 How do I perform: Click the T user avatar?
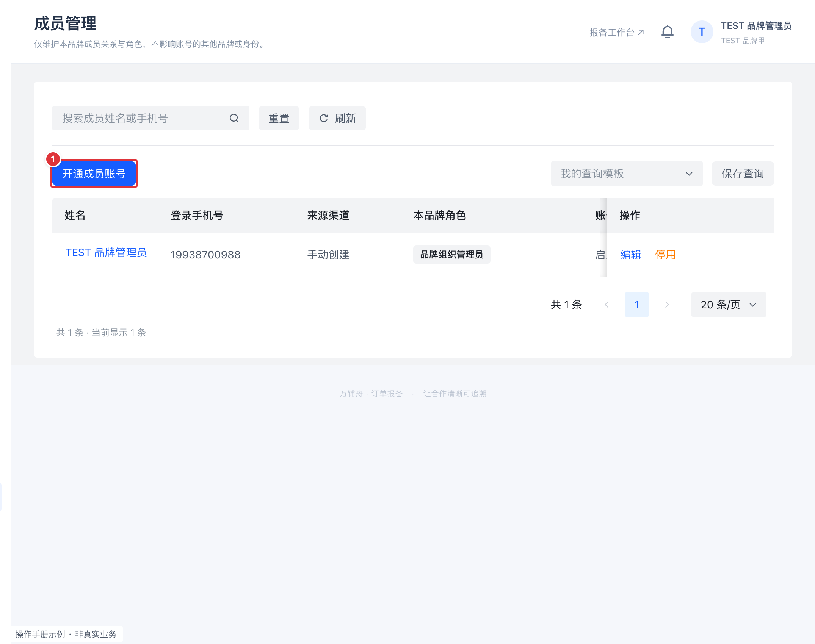(x=702, y=32)
